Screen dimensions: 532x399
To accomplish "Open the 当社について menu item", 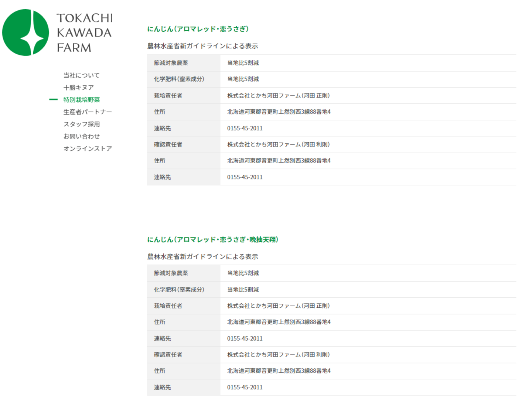I will pyautogui.click(x=81, y=75).
